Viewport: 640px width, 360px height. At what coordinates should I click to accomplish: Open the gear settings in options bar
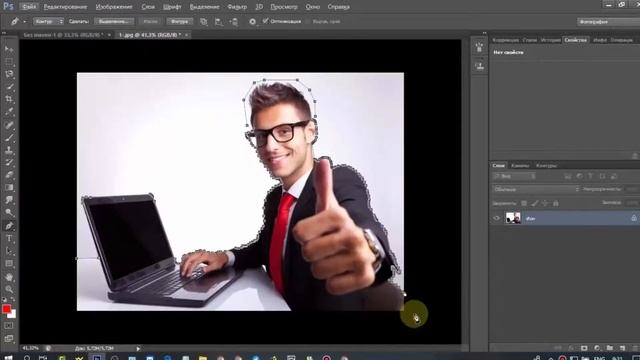coord(253,22)
